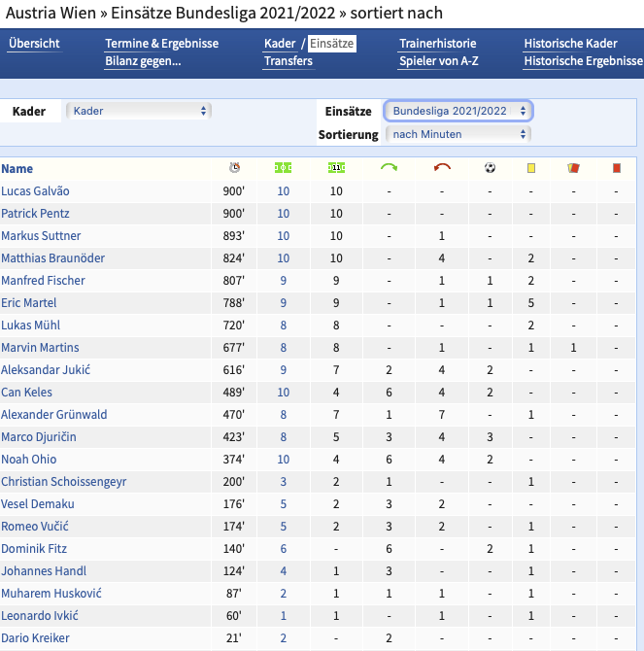Open Alexander Grünwald player page
The image size is (644, 651).
[x=54, y=415]
